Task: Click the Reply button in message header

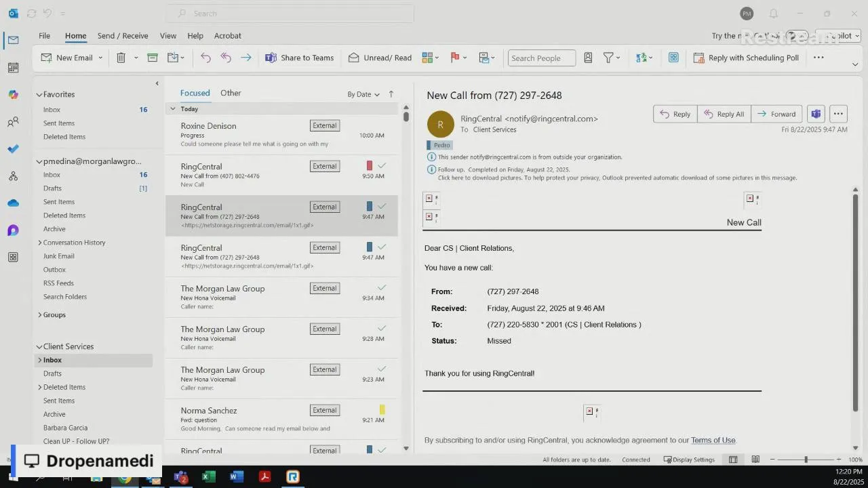Action: pyautogui.click(x=675, y=114)
